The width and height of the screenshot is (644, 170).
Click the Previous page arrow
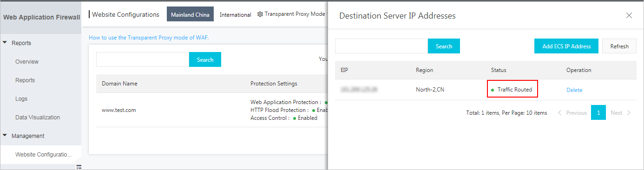click(560, 113)
